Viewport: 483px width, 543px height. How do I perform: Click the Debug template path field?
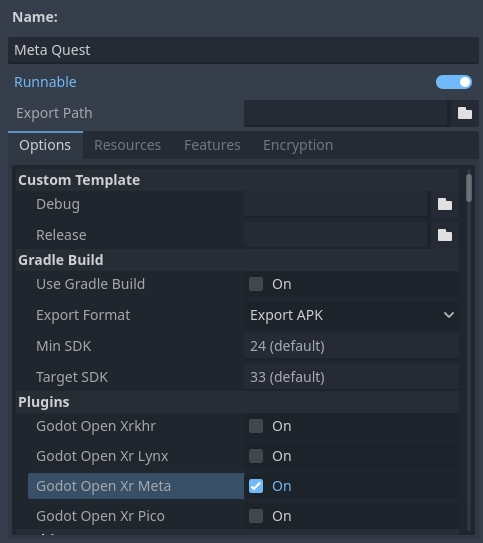pyautogui.click(x=336, y=204)
